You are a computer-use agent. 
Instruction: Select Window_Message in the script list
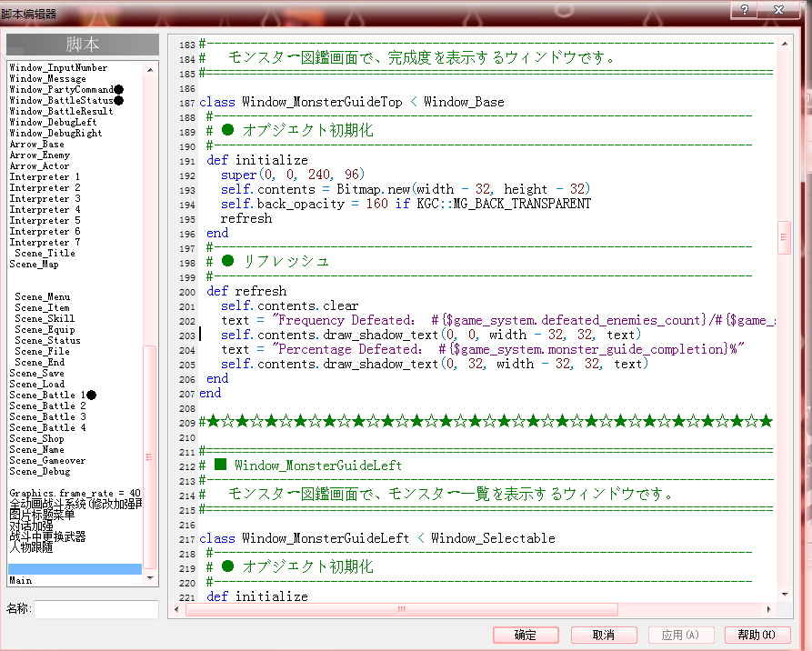47,79
